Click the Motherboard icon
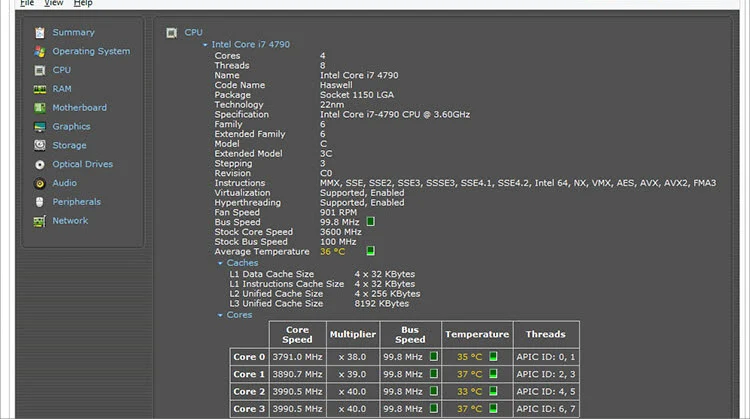 tap(40, 108)
